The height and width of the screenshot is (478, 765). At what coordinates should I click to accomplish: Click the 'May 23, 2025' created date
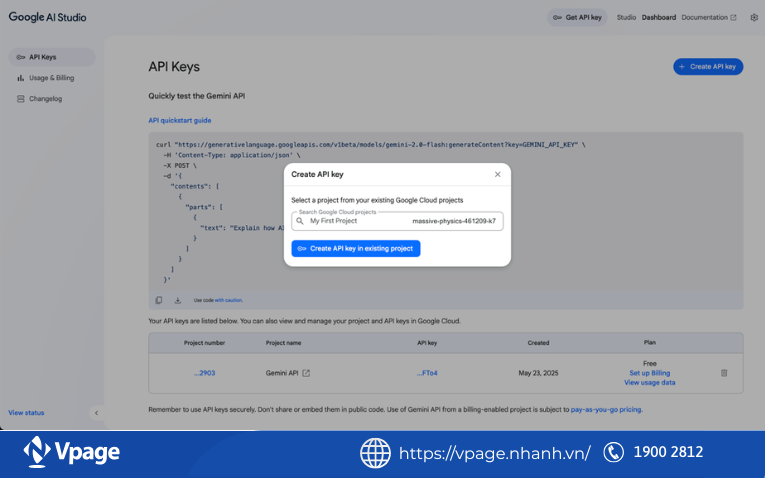[x=538, y=373]
